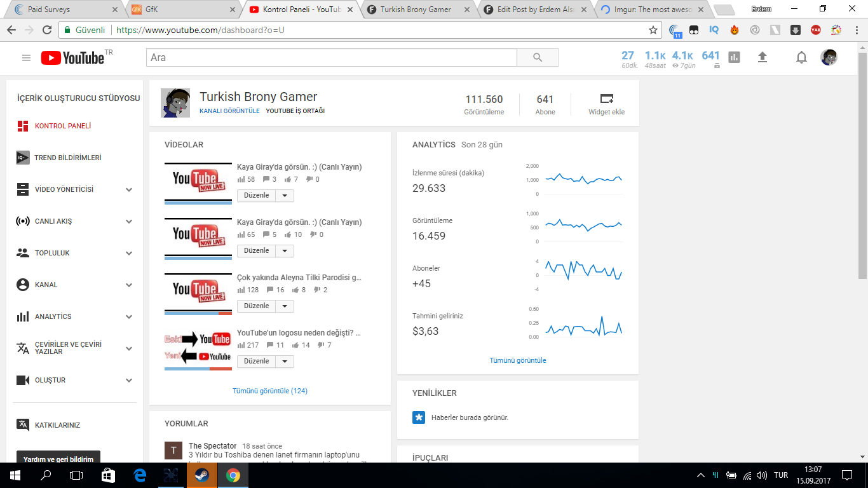Select Trend Bildirimleri in the sidebar
Image resolution: width=868 pixels, height=488 pixels.
click(x=67, y=158)
